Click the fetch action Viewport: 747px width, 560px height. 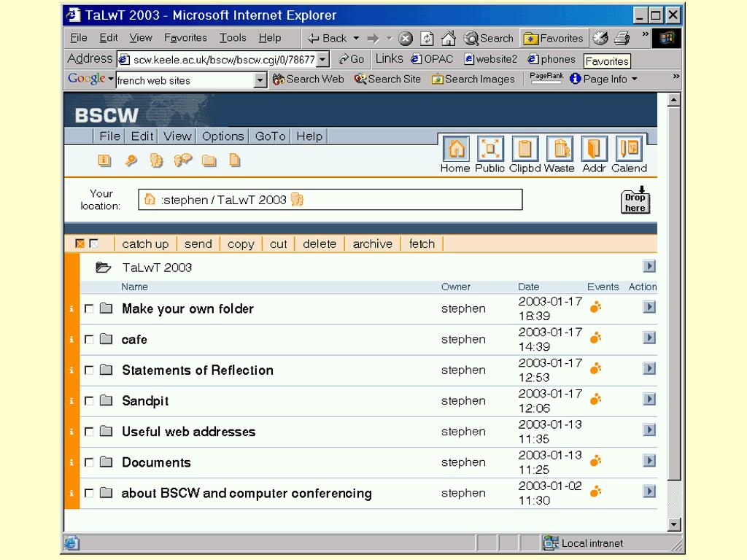(422, 244)
